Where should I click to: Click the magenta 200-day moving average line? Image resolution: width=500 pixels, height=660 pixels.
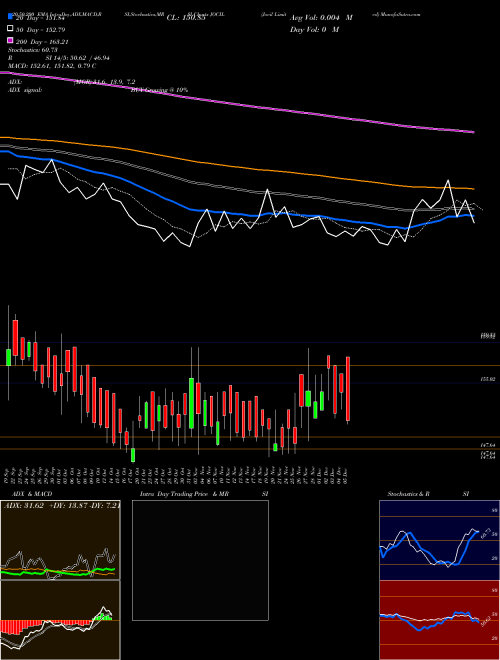click(x=236, y=104)
